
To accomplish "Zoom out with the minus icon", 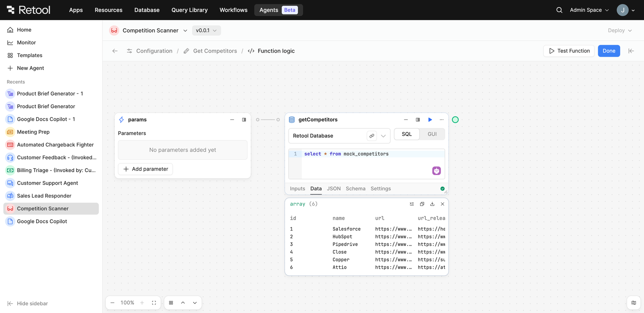I will 112,303.
